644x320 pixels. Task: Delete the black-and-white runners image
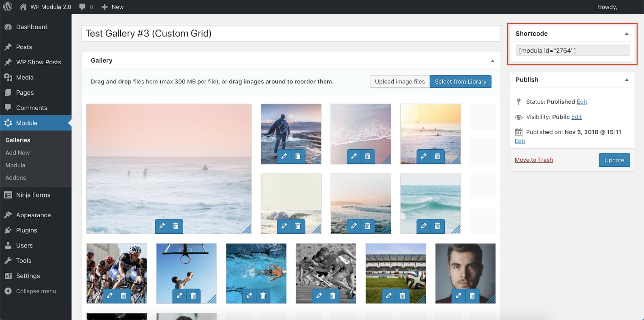333,296
